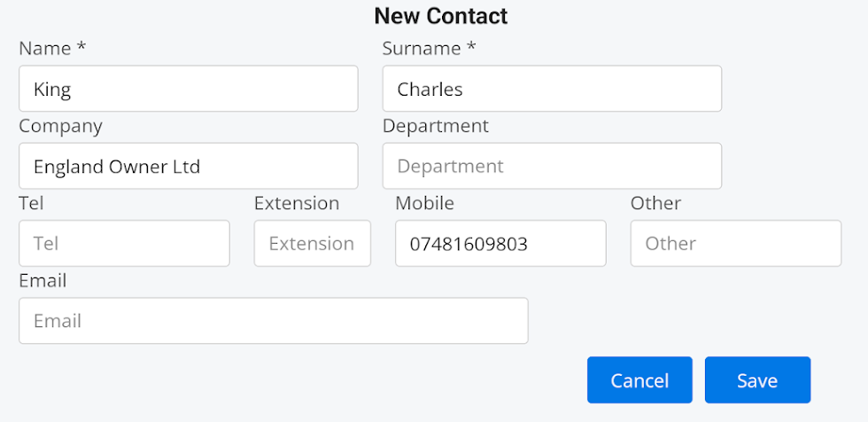Viewport: 868px width, 422px height.
Task: Click the Name field containing King
Action: [x=188, y=89]
